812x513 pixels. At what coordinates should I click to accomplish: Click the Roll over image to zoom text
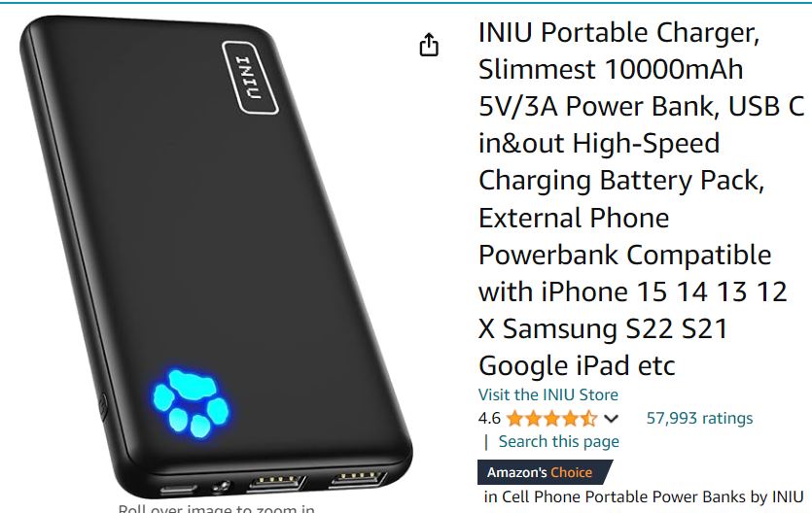tap(217, 508)
